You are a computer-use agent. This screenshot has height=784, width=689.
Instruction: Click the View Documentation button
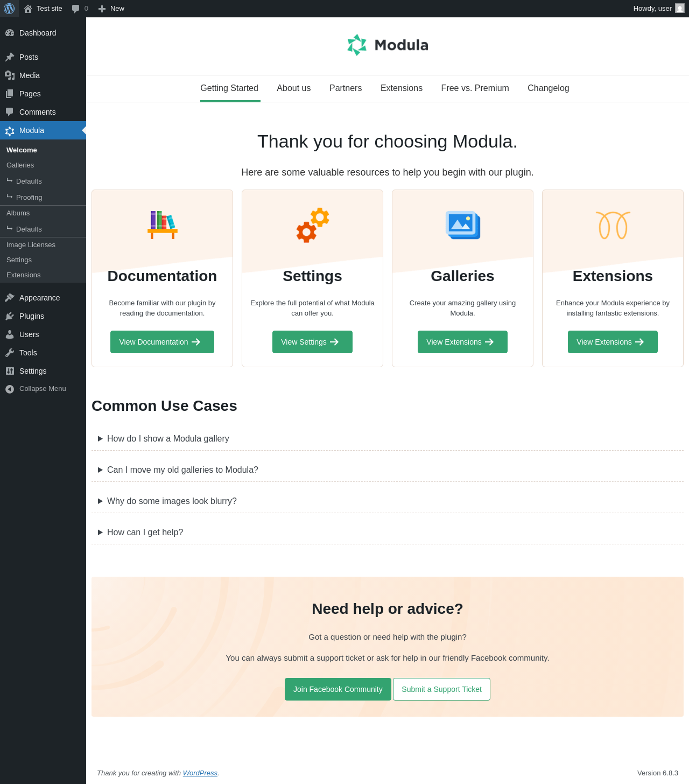coord(163,342)
